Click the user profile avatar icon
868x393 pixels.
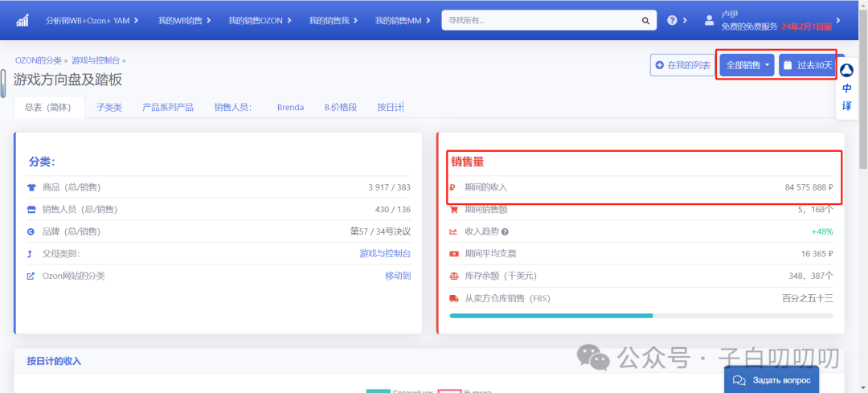[709, 20]
